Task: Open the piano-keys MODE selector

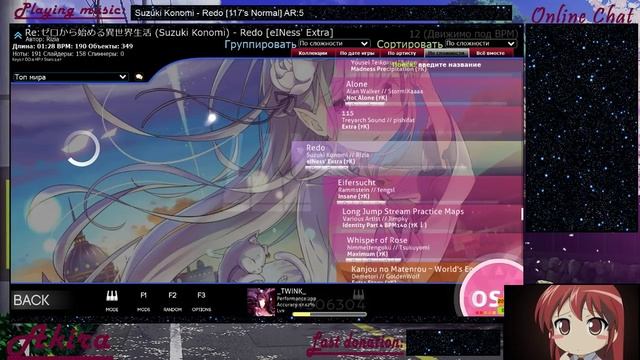Action: (x=112, y=301)
